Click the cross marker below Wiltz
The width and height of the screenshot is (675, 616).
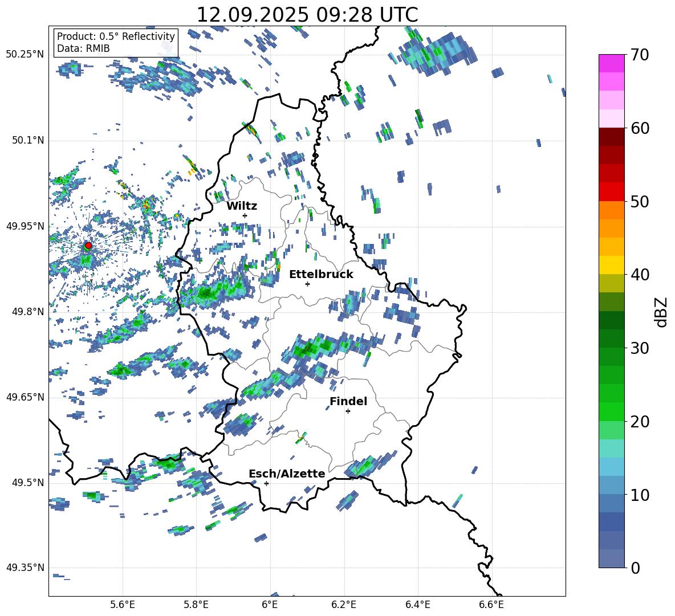click(x=245, y=215)
